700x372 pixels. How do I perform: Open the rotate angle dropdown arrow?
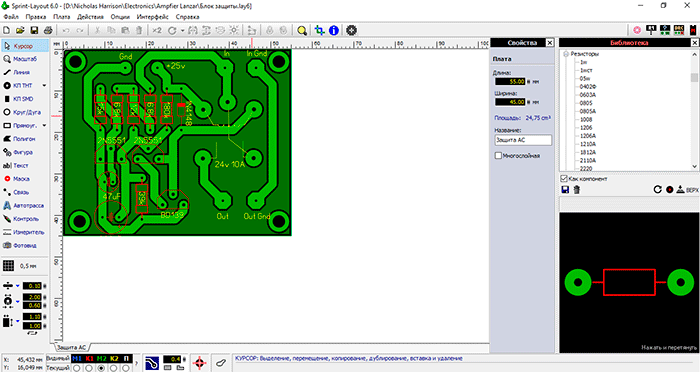point(182,30)
